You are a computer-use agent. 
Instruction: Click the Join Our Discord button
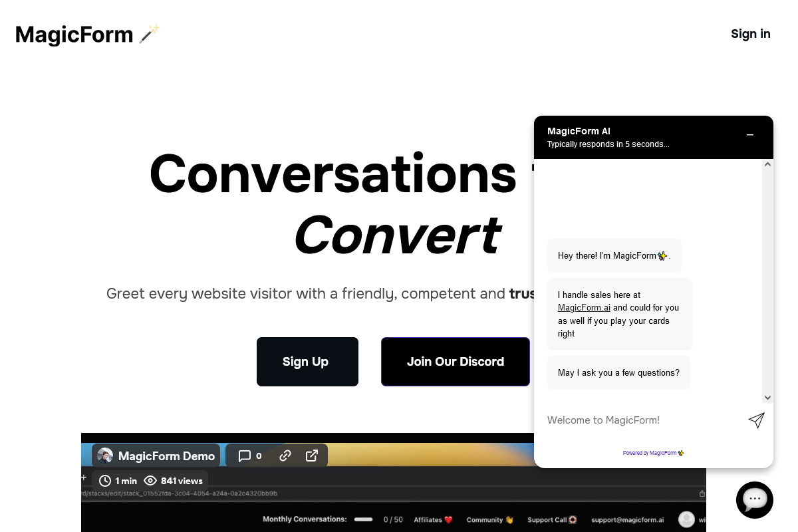pos(455,361)
